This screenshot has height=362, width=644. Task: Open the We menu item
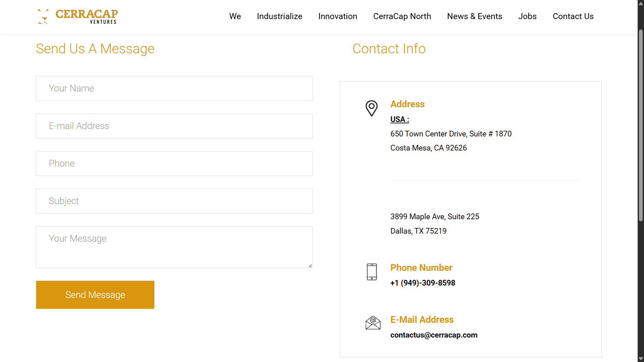(x=235, y=16)
